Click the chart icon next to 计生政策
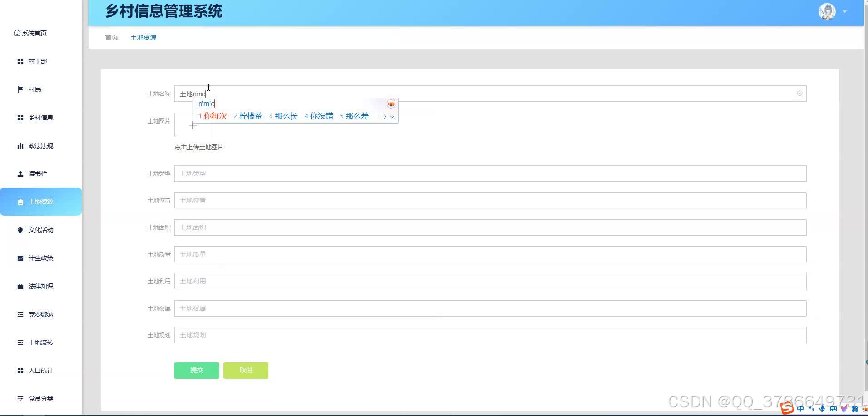 pos(20,258)
